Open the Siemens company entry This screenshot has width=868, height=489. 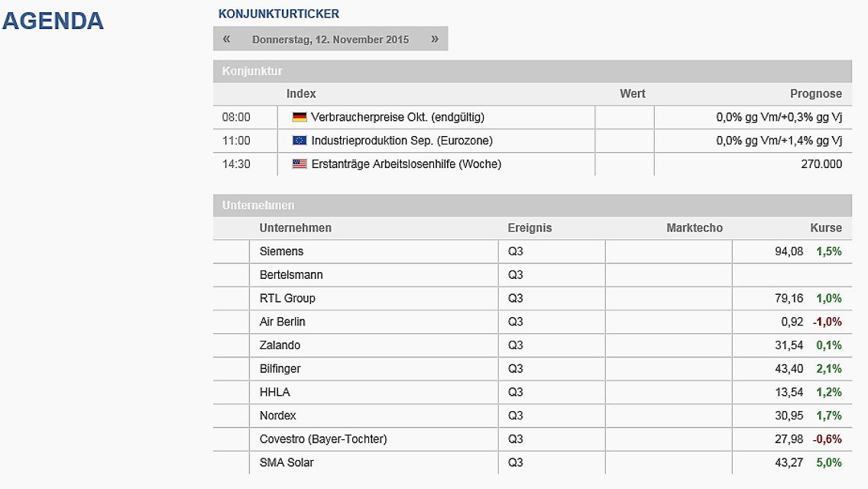pyautogui.click(x=281, y=251)
